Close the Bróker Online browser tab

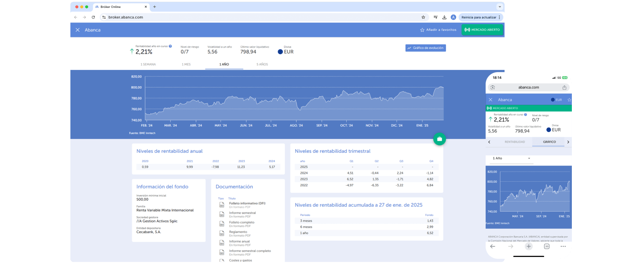pyautogui.click(x=146, y=7)
